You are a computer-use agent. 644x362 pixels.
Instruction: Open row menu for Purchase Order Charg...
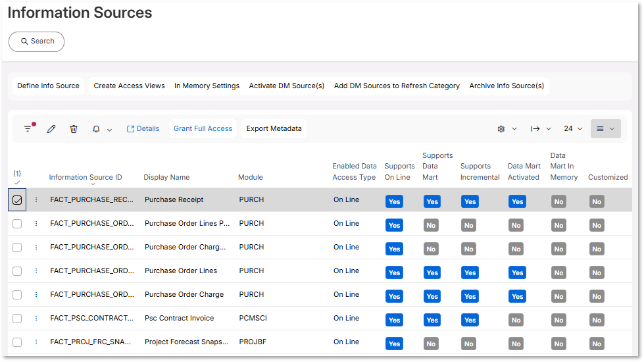[x=36, y=247]
